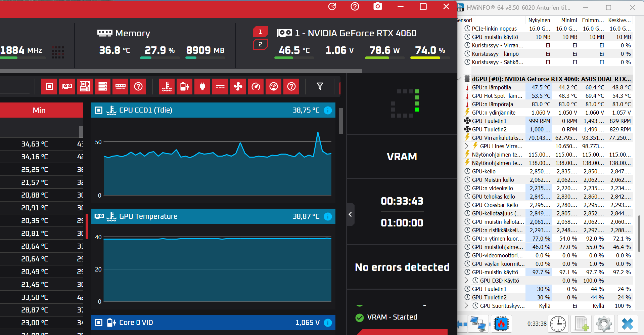Screen dimensions: 644x335
Task: Click HWiNFO logging start sheet icon
Action: tap(581, 324)
